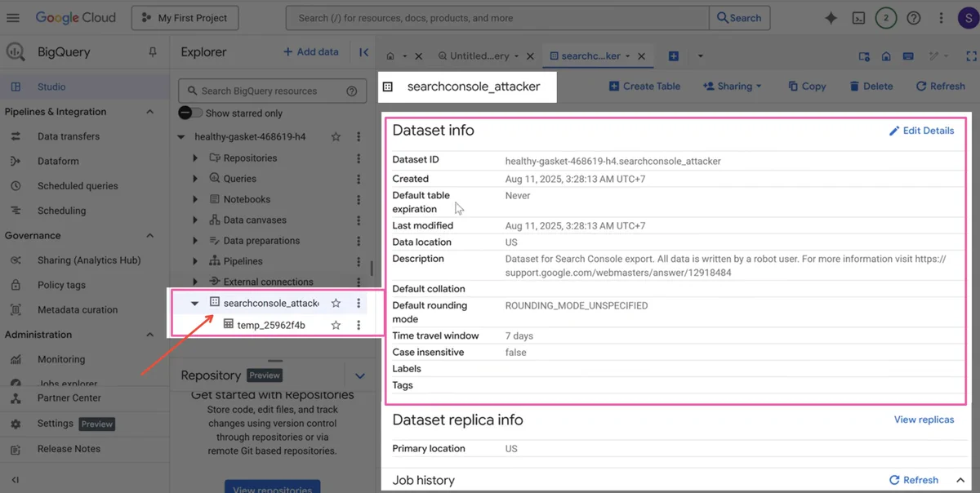The width and height of the screenshot is (980, 493).
Task: Open search help in Explorer search box
Action: tap(351, 91)
